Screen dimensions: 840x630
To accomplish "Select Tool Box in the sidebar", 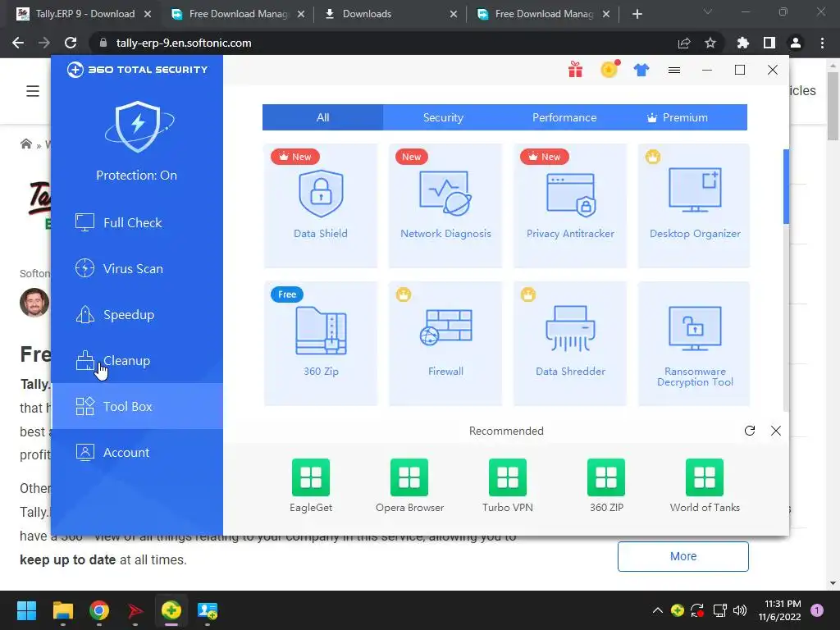I will click(137, 406).
